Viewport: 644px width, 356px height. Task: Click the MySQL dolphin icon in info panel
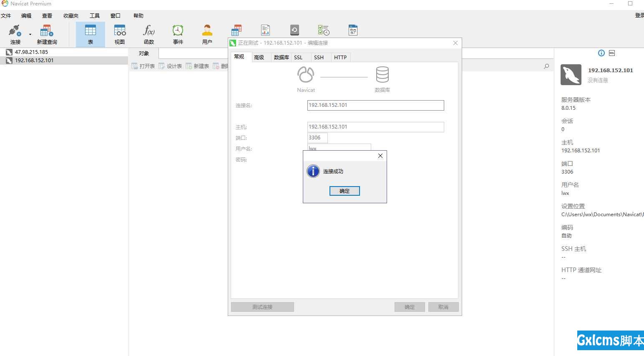[571, 75]
